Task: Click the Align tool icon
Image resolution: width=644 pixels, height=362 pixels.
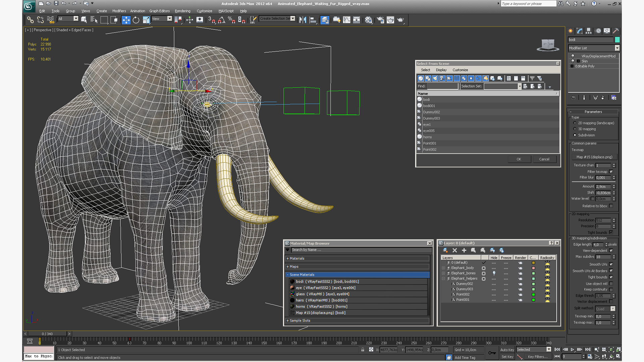Action: [x=313, y=20]
